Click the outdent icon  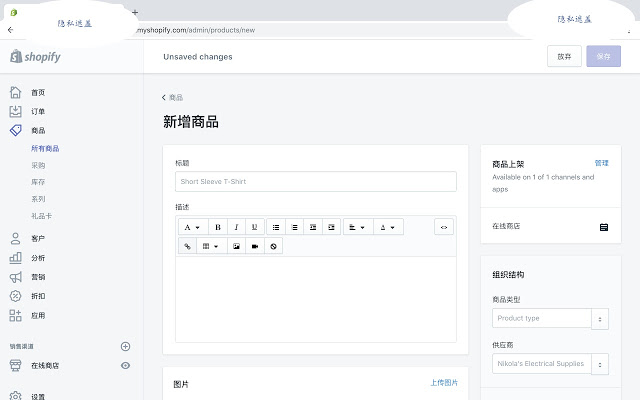point(313,227)
